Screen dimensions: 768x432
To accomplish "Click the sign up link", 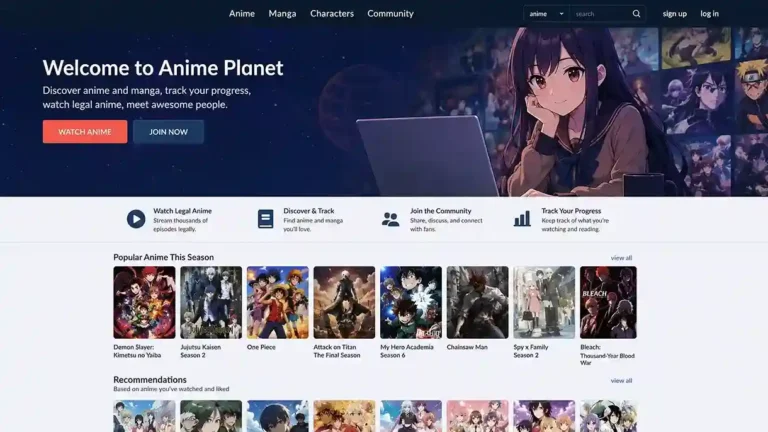I will click(674, 14).
